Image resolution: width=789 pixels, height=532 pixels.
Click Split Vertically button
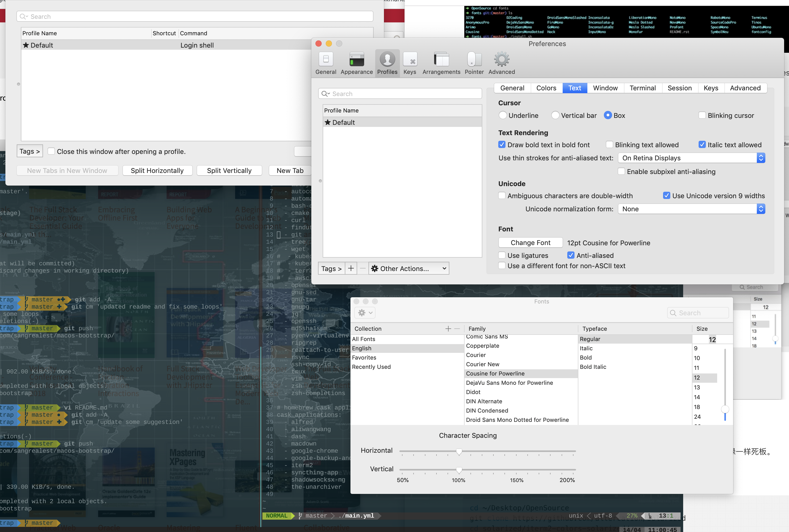229,171
